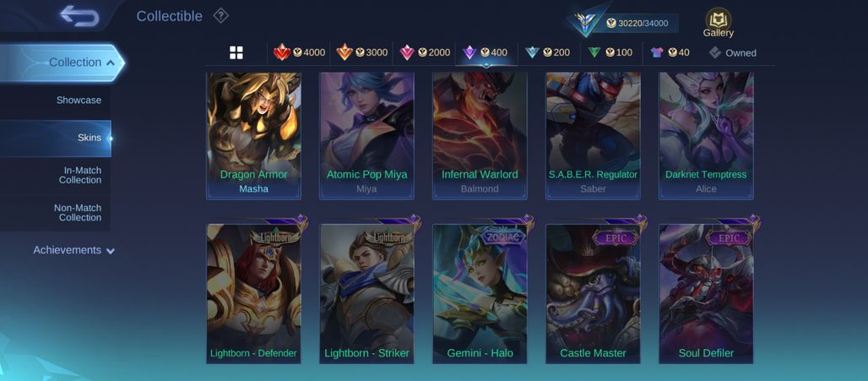This screenshot has height=381, width=868.
Task: Go back using the return arrow
Action: coord(79,16)
